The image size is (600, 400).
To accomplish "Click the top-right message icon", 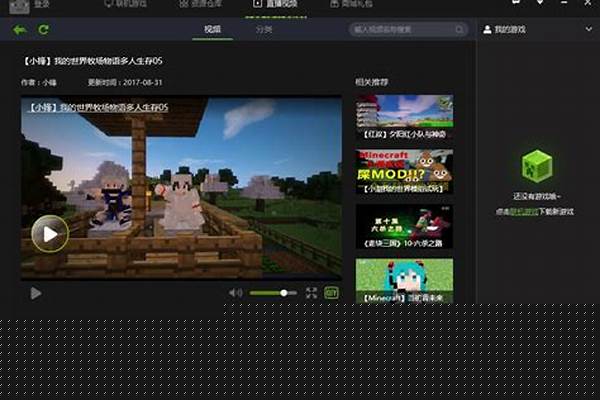I will click(516, 2).
